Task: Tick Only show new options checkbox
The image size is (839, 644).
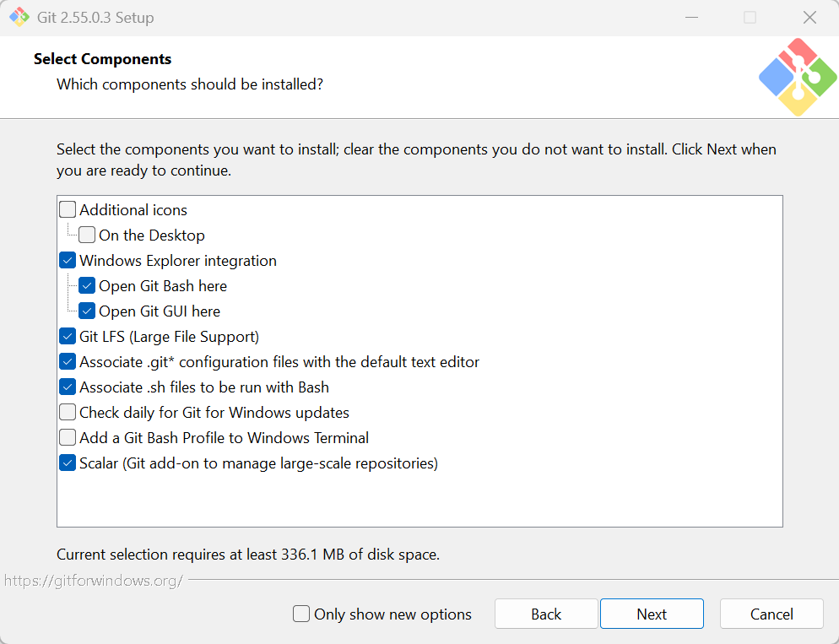Action: click(x=301, y=614)
